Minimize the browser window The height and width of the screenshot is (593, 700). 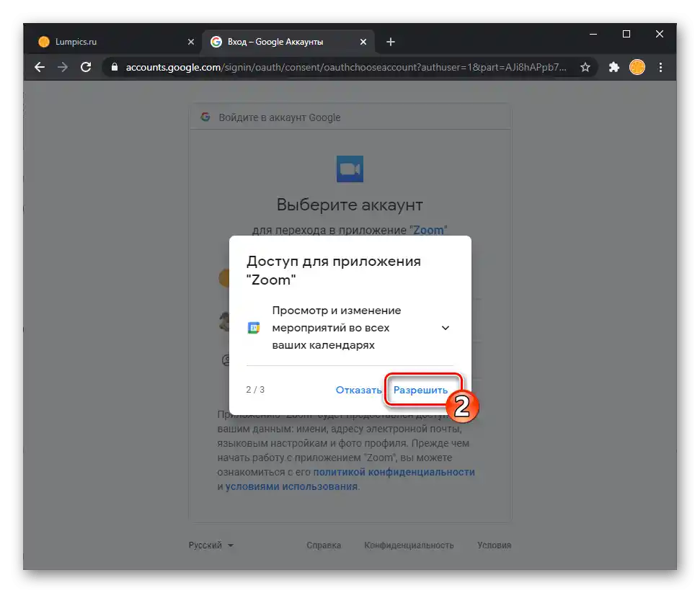point(593,34)
